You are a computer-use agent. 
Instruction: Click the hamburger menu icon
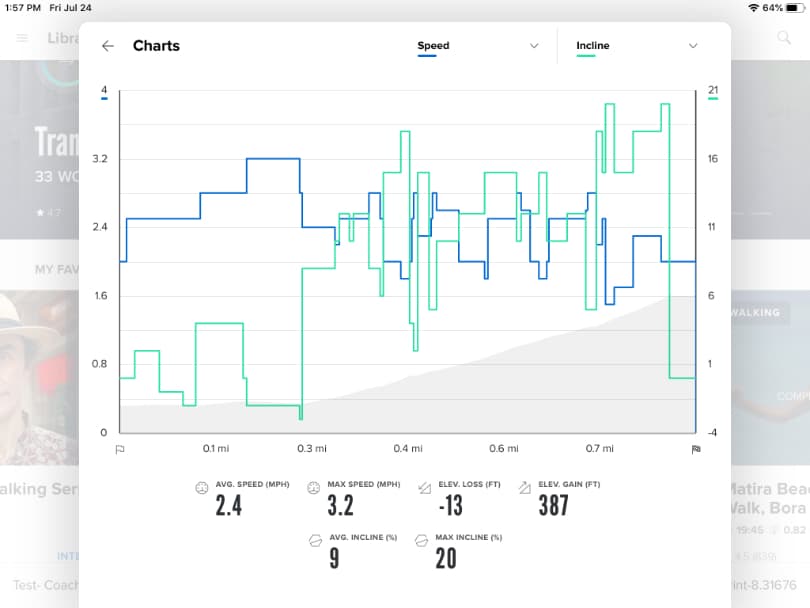22,38
